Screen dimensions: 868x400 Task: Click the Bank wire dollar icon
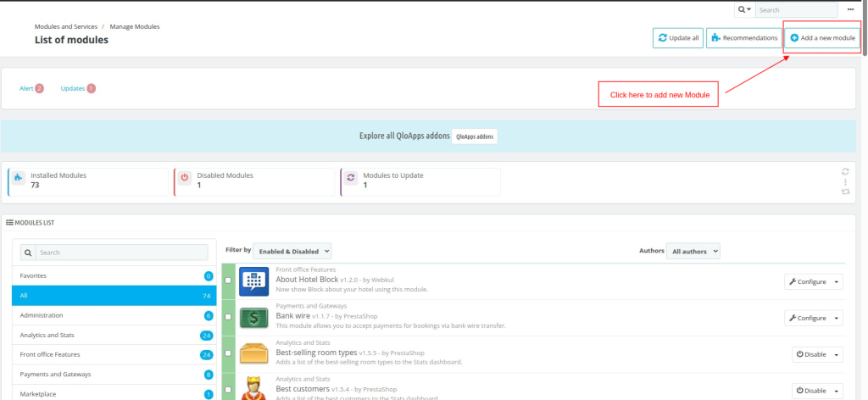coord(254,318)
